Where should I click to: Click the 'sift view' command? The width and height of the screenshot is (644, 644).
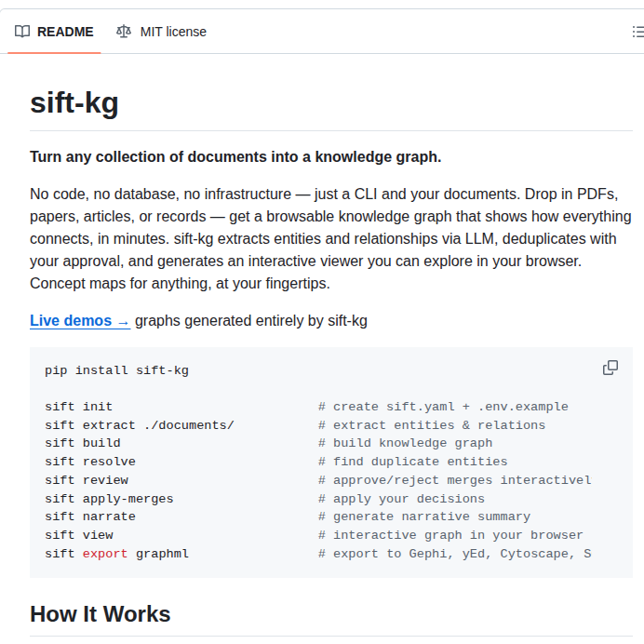point(79,535)
